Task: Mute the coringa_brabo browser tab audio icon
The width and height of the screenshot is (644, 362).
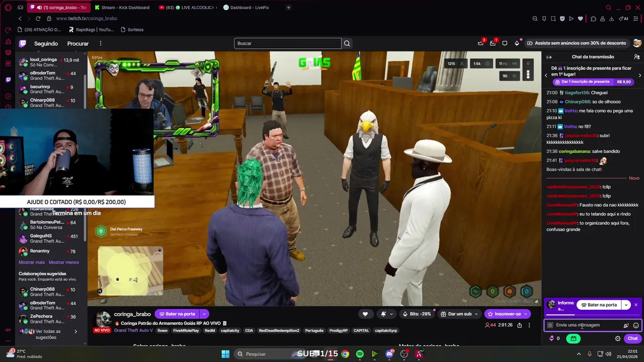Action: pos(39,8)
